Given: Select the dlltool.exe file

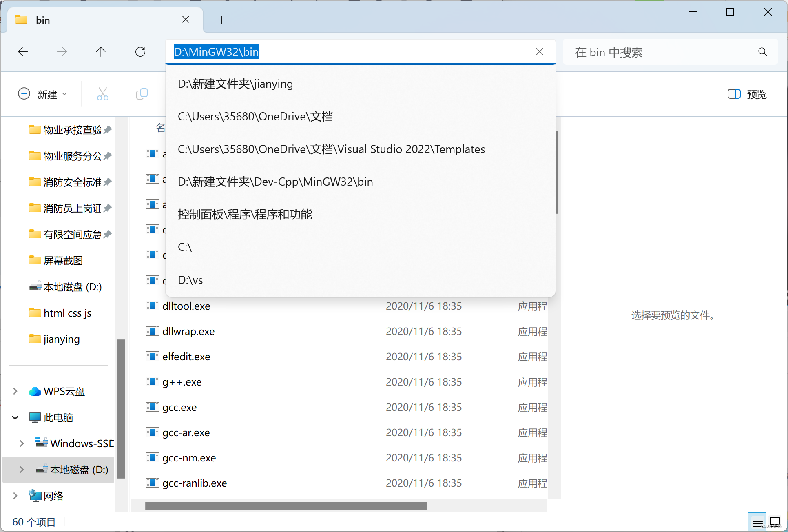Looking at the screenshot, I should point(186,306).
